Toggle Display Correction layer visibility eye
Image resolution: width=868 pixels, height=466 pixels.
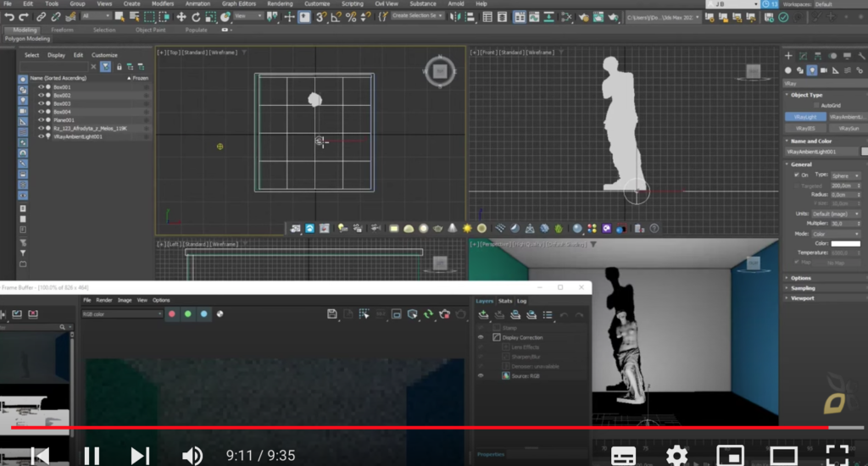click(481, 337)
